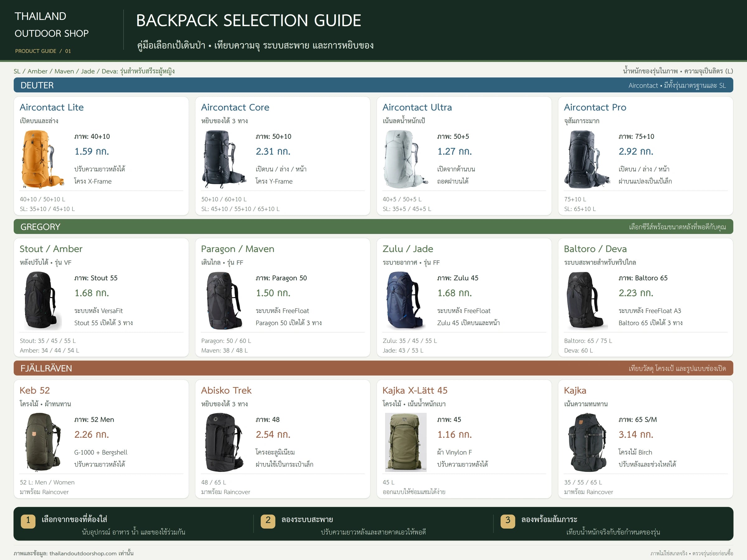Select the 'PRODUCT GUIDE / 01' label

(43, 51)
